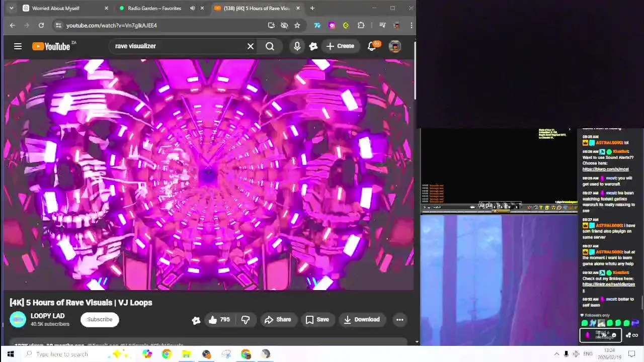Open the browser extensions puzzle icon
The width and height of the screenshot is (644, 362).
(x=361, y=25)
